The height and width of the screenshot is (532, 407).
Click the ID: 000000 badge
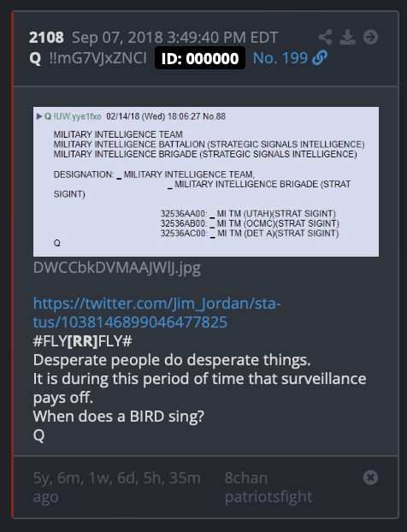click(x=200, y=58)
